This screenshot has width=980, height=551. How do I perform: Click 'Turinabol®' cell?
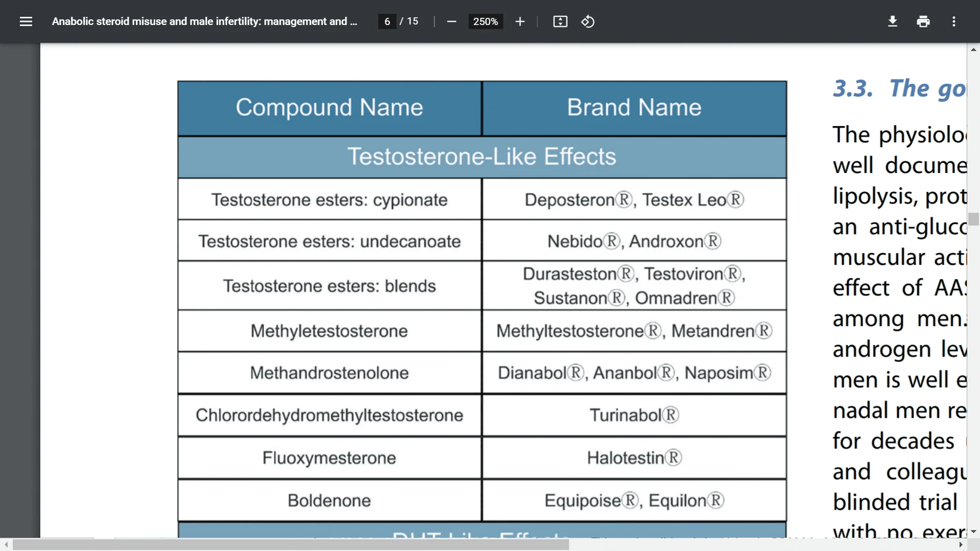634,415
